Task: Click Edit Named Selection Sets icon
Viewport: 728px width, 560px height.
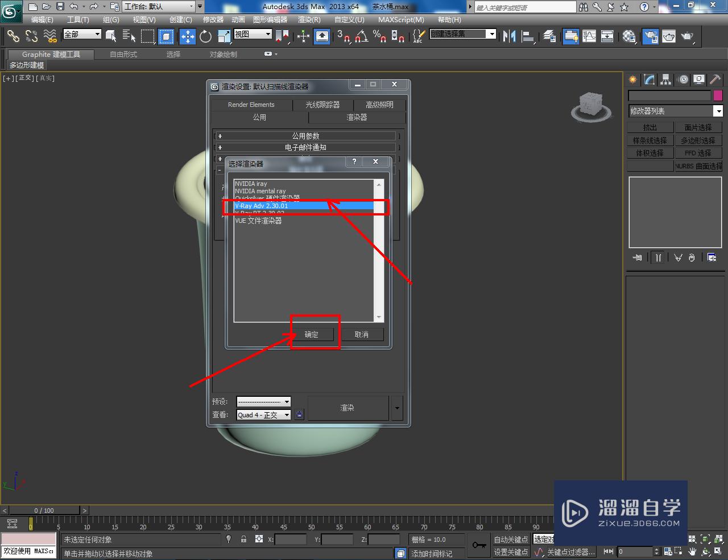Action: pyautogui.click(x=419, y=36)
